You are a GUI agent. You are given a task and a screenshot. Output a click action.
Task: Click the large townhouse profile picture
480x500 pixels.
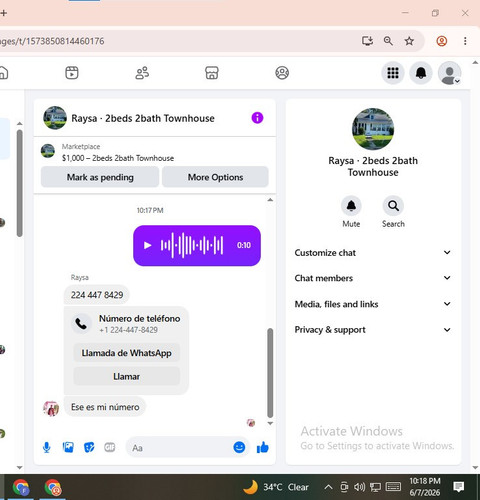pos(373,129)
